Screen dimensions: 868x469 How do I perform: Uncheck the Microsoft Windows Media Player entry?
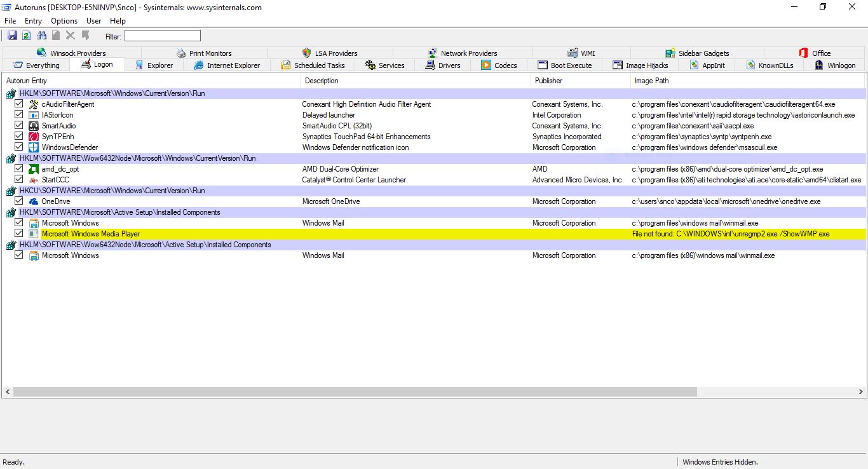pyautogui.click(x=19, y=233)
